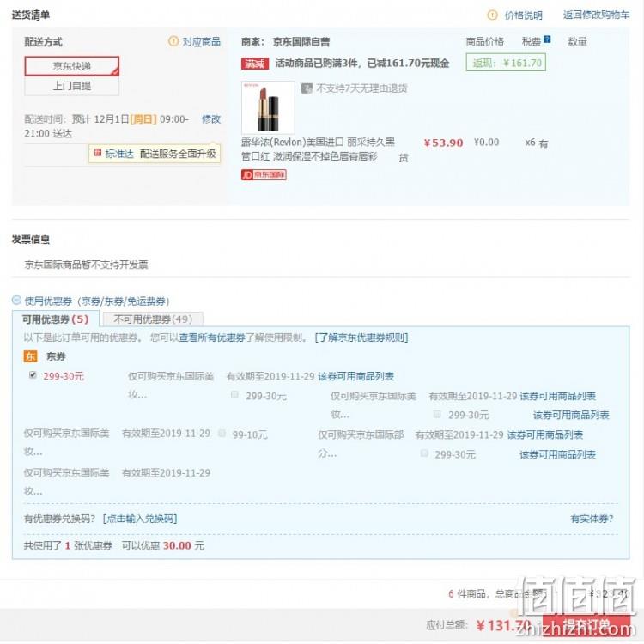This screenshot has width=644, height=644.
Task: Select 京东快递 delivery method
Action: click(x=72, y=66)
